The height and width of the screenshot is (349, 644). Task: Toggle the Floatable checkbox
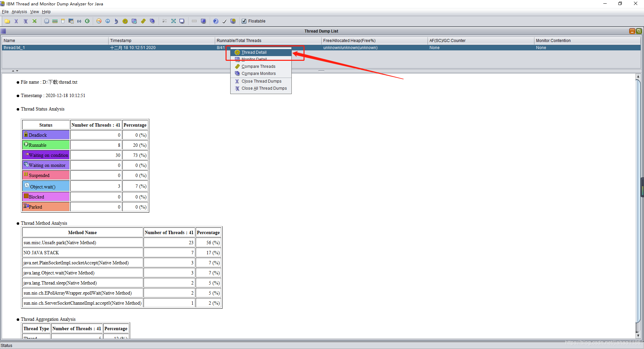[x=244, y=21]
